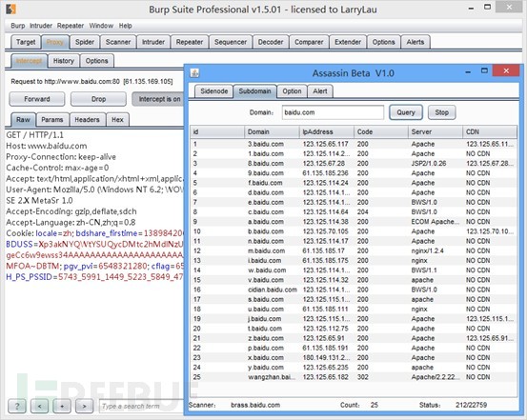Toggle the Intercept is on button
This screenshot has width=527, height=420.
(158, 99)
